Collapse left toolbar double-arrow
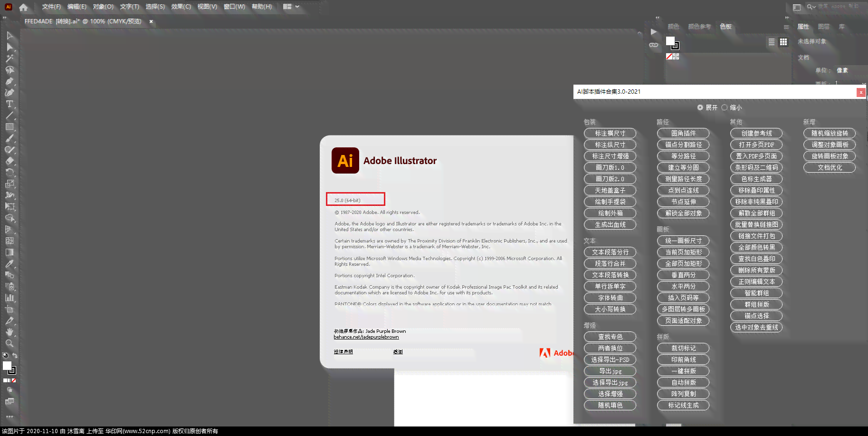Viewport: 868px width, 436px height. (5, 18)
